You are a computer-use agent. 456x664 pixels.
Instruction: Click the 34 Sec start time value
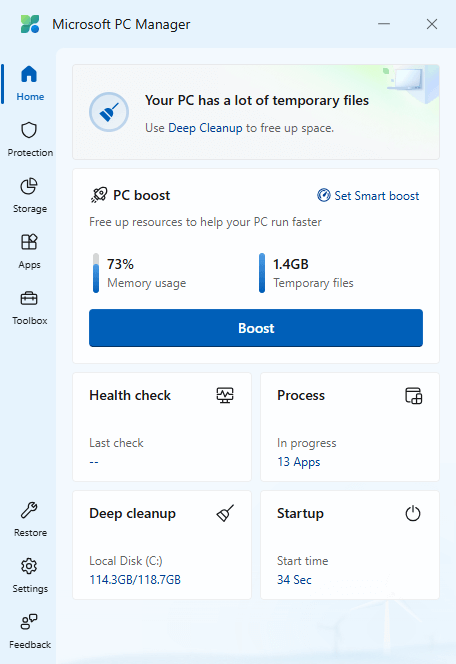294,579
